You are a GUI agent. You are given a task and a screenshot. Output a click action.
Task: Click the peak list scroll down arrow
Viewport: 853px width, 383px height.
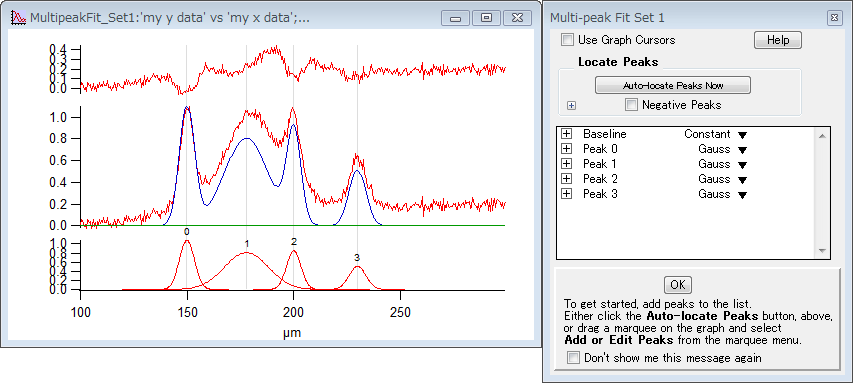pos(821,251)
